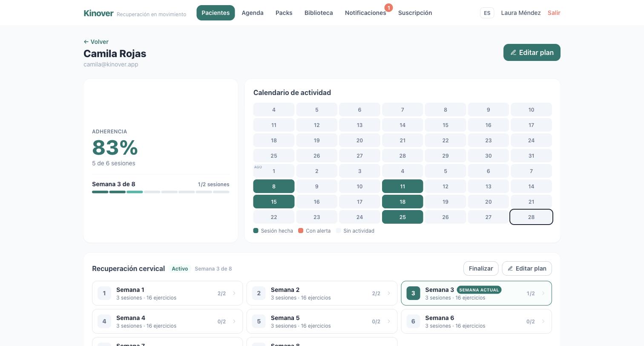Viewport: 644px width, 346px height.
Task: Click the Laura Méndez user name
Action: 521,13
